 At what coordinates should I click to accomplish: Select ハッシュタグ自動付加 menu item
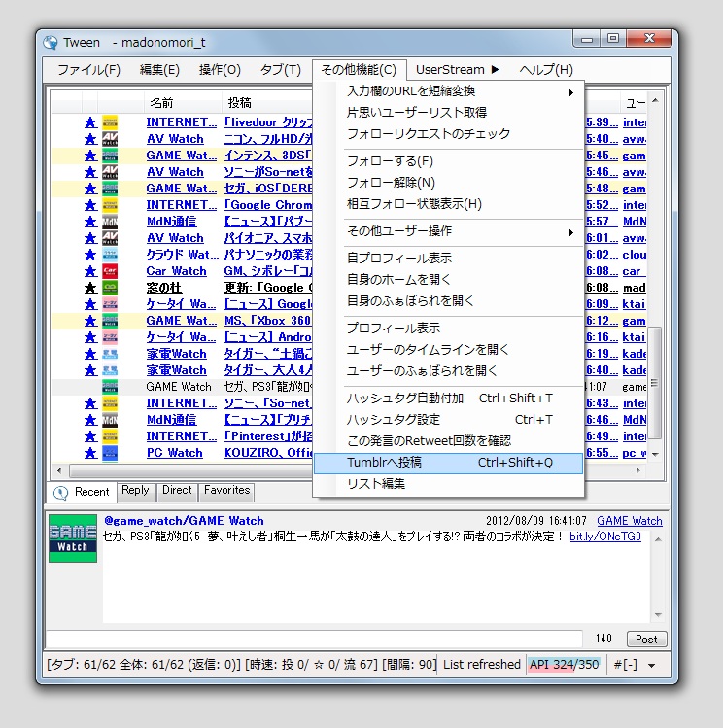point(448,399)
